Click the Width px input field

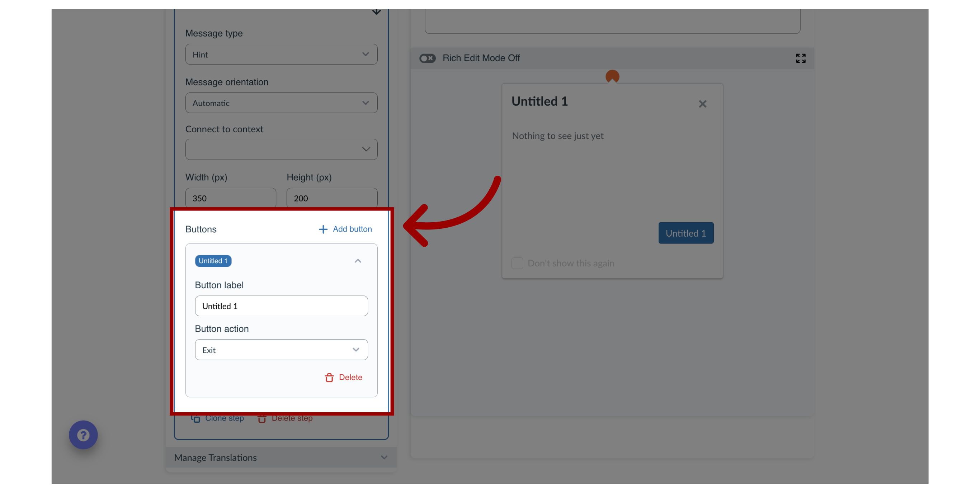[x=231, y=198]
